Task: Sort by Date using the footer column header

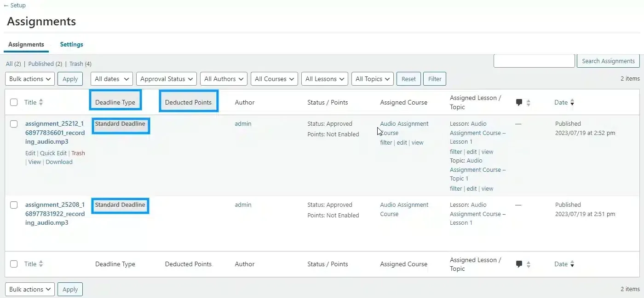Action: click(x=565, y=264)
